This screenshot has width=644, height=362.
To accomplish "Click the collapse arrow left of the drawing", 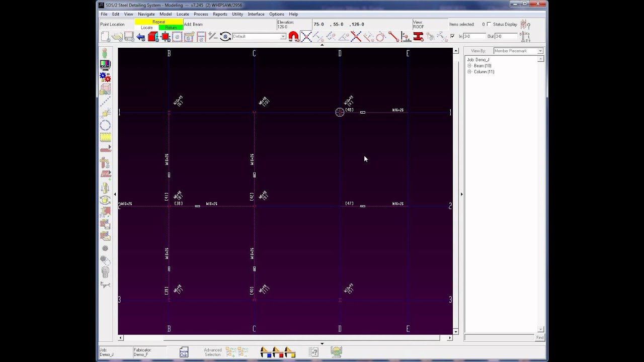I will (115, 194).
